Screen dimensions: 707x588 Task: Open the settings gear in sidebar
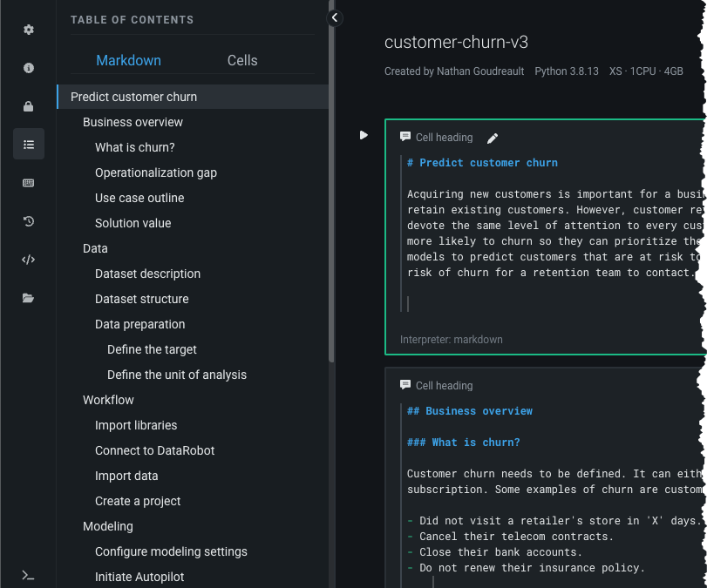click(29, 30)
